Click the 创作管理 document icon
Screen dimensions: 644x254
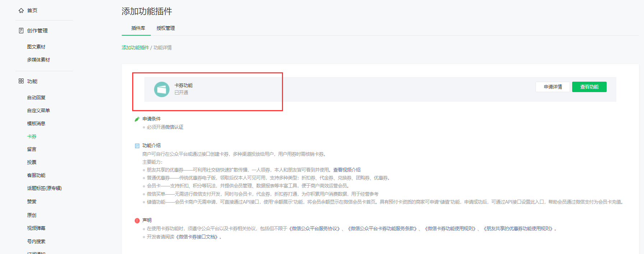[x=21, y=31]
